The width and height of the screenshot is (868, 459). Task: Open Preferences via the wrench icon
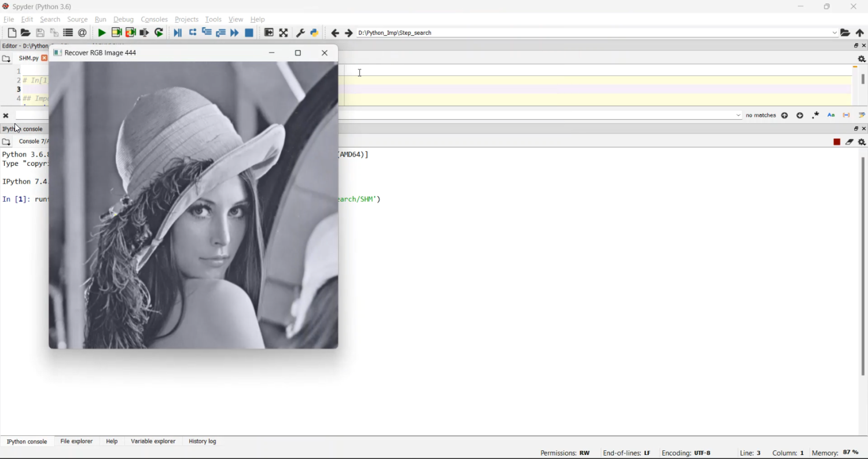coord(300,33)
